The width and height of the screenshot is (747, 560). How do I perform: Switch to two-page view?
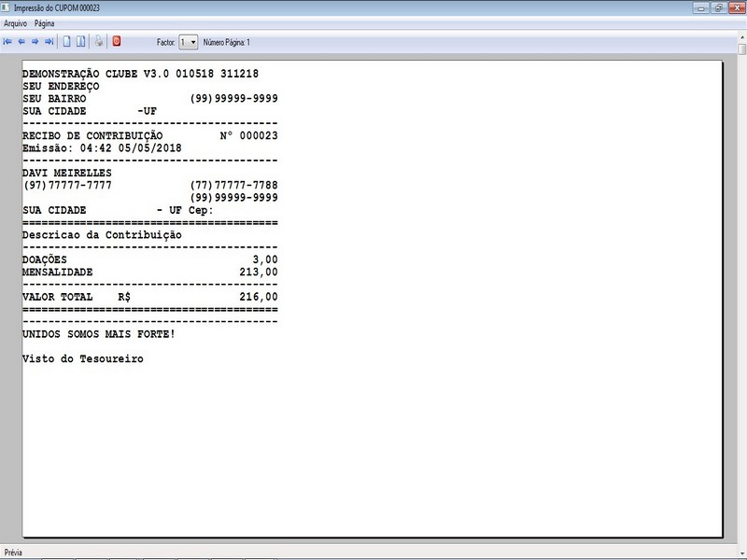pyautogui.click(x=81, y=42)
